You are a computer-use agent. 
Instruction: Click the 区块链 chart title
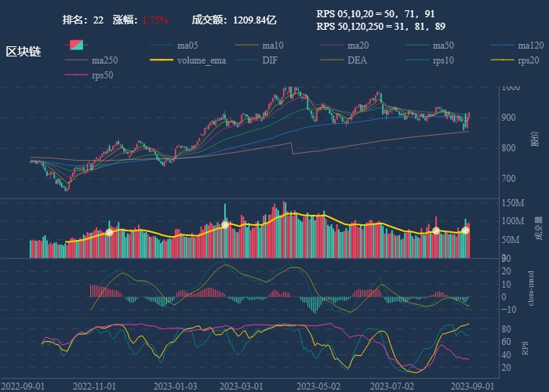tap(24, 51)
